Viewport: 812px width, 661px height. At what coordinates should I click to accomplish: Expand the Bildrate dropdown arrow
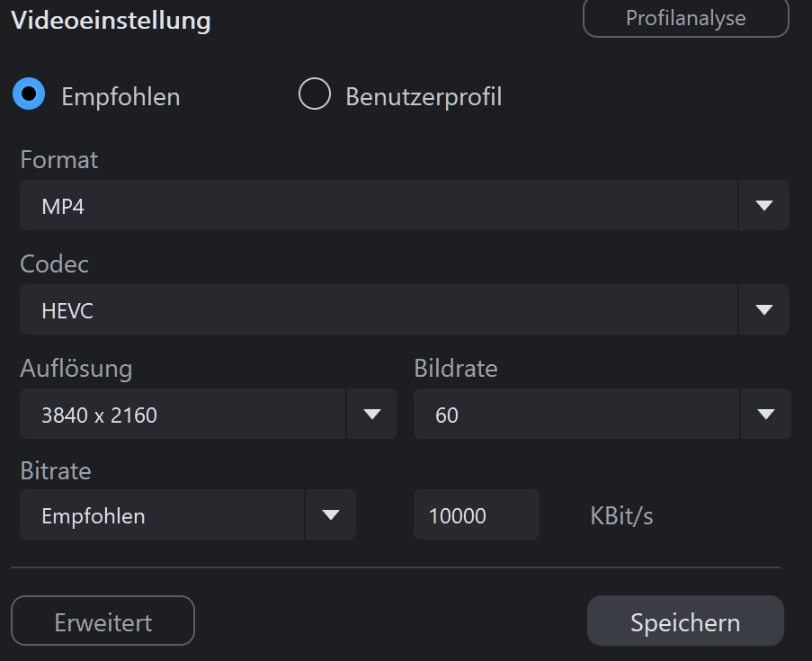click(765, 415)
